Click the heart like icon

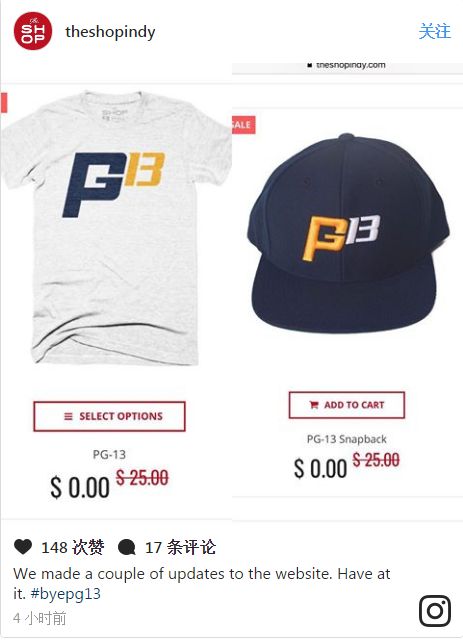[x=23, y=547]
